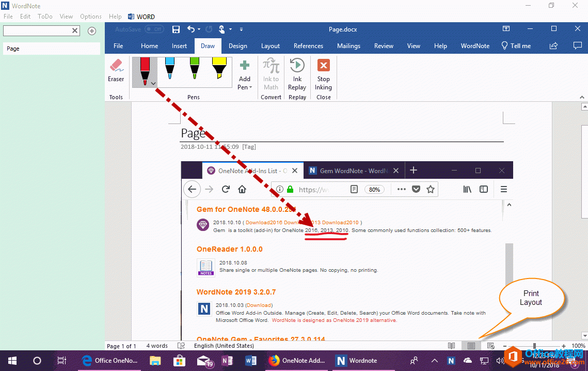Switch to the Review ribbon tab
Viewport: 588px width, 371px height.
point(384,45)
